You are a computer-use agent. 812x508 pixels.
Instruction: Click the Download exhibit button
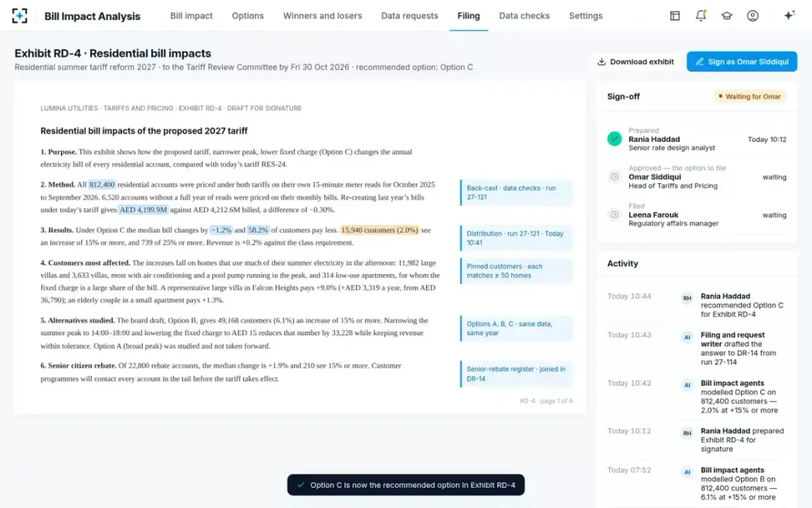(635, 62)
